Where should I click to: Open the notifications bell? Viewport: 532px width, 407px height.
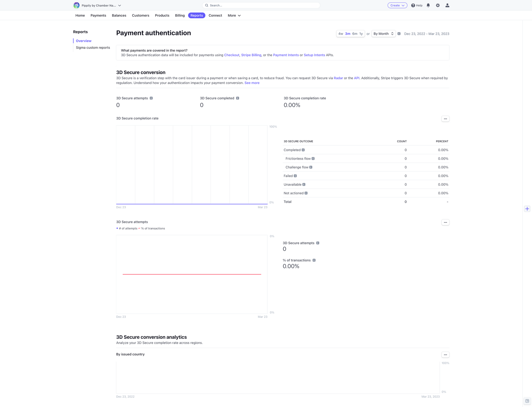coord(428,5)
